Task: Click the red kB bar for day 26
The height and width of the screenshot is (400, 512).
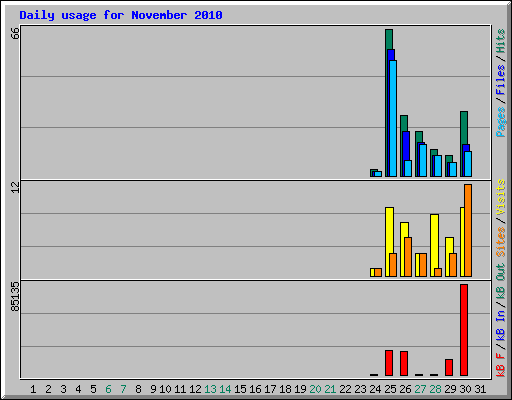Action: (x=404, y=363)
